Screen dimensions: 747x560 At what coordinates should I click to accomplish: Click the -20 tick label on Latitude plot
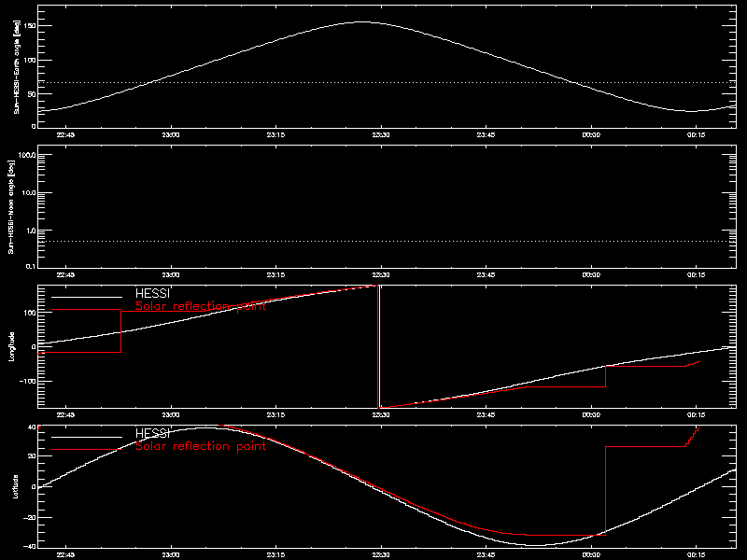click(30, 517)
